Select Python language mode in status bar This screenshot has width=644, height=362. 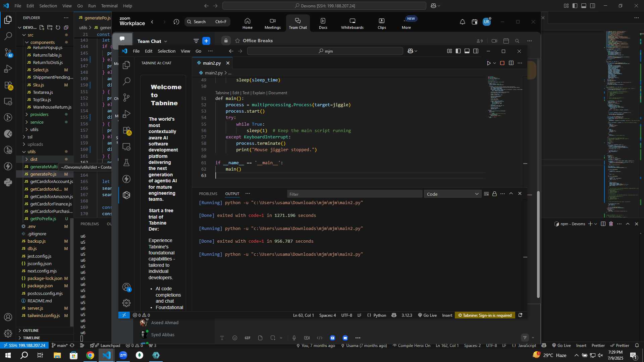[x=380, y=315]
